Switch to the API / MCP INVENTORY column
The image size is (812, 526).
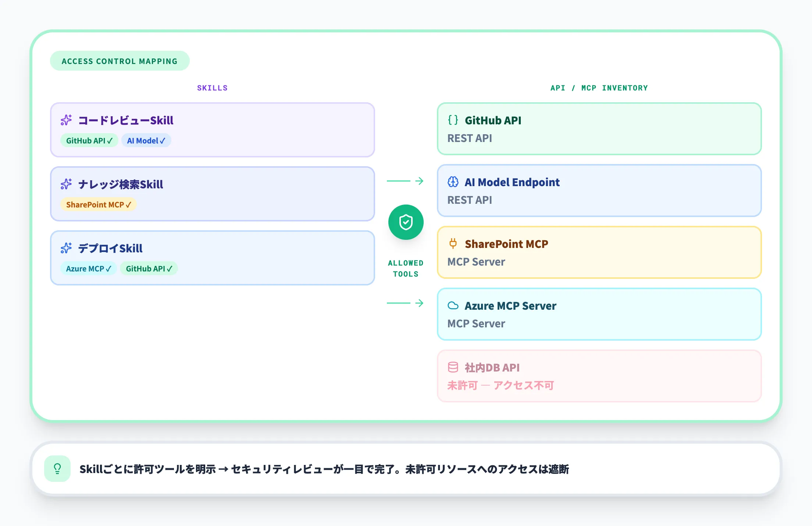tap(599, 88)
